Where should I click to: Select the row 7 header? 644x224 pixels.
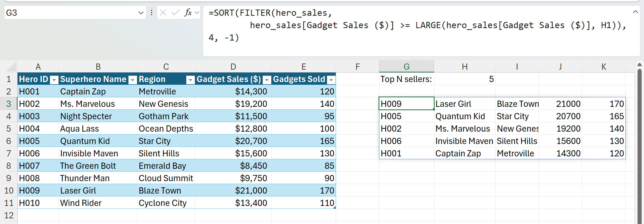[9, 154]
